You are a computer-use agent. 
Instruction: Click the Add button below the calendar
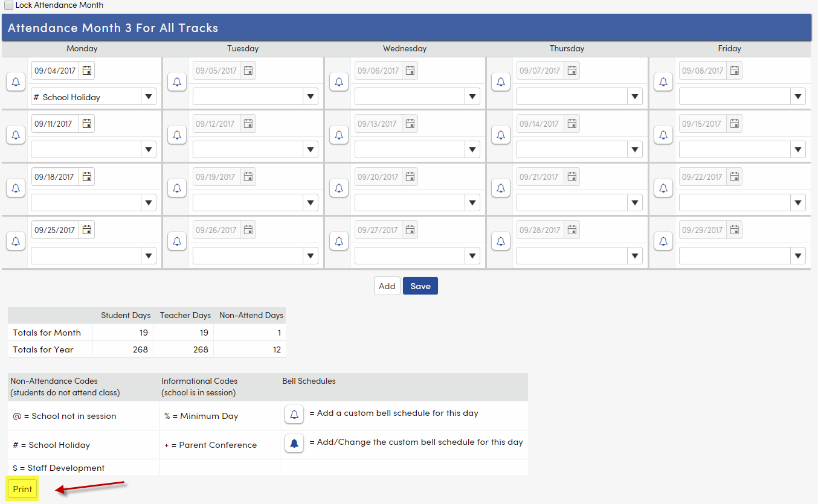pos(387,285)
